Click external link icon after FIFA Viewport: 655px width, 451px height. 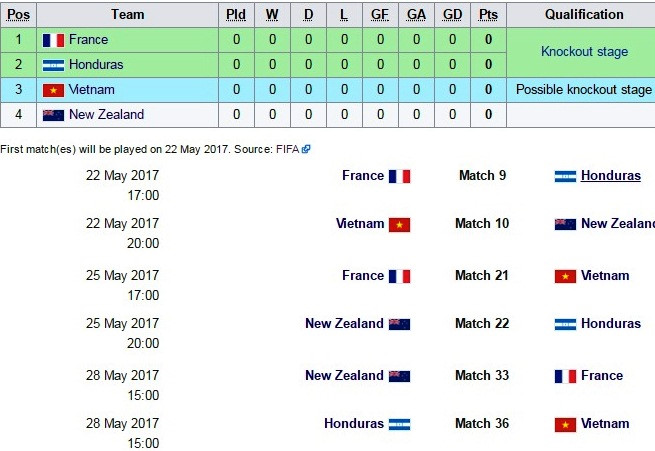pyautogui.click(x=306, y=149)
